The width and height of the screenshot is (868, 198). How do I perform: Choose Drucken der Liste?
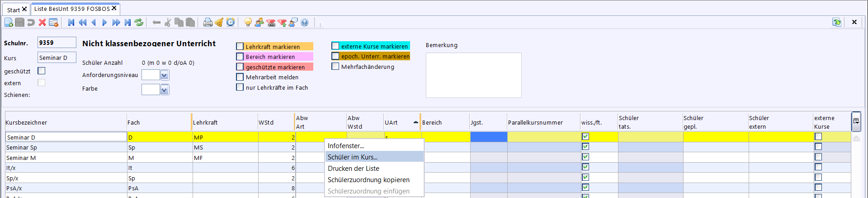374,169
